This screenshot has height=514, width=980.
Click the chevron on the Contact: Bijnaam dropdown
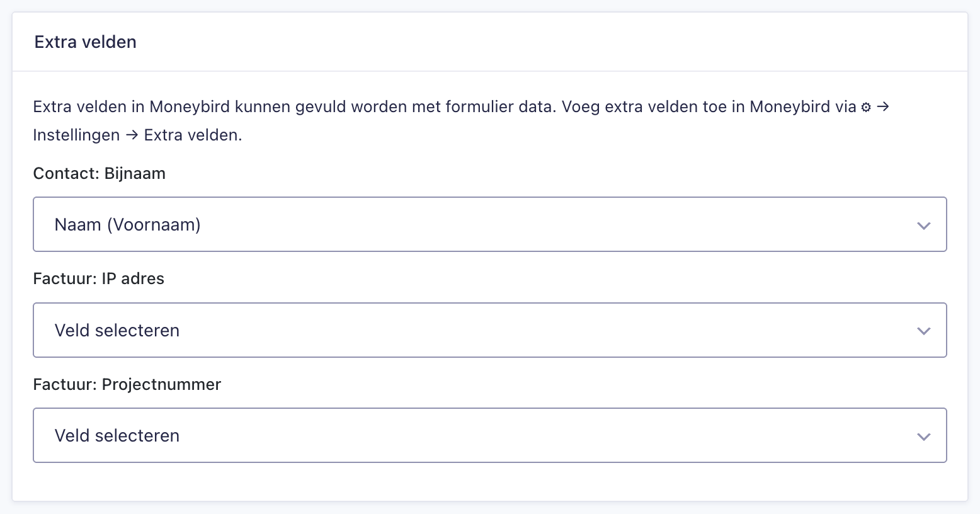pos(923,226)
